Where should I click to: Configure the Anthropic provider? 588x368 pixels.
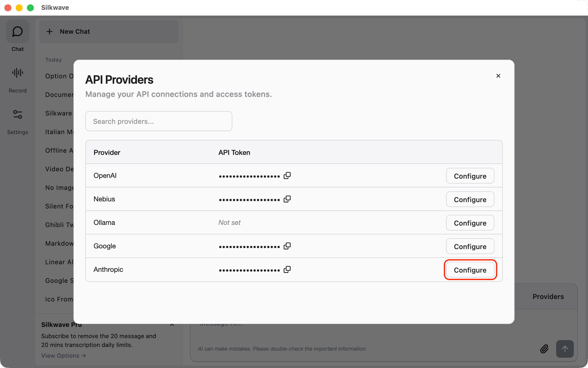point(470,270)
